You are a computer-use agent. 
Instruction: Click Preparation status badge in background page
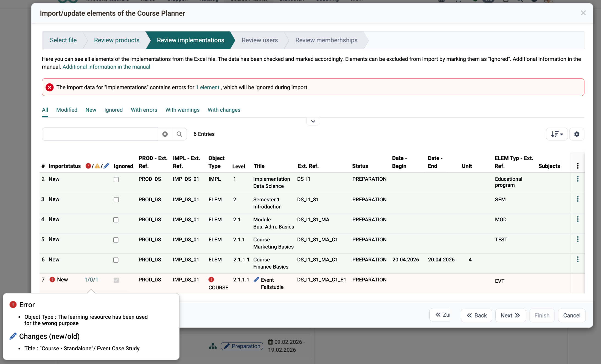242,346
